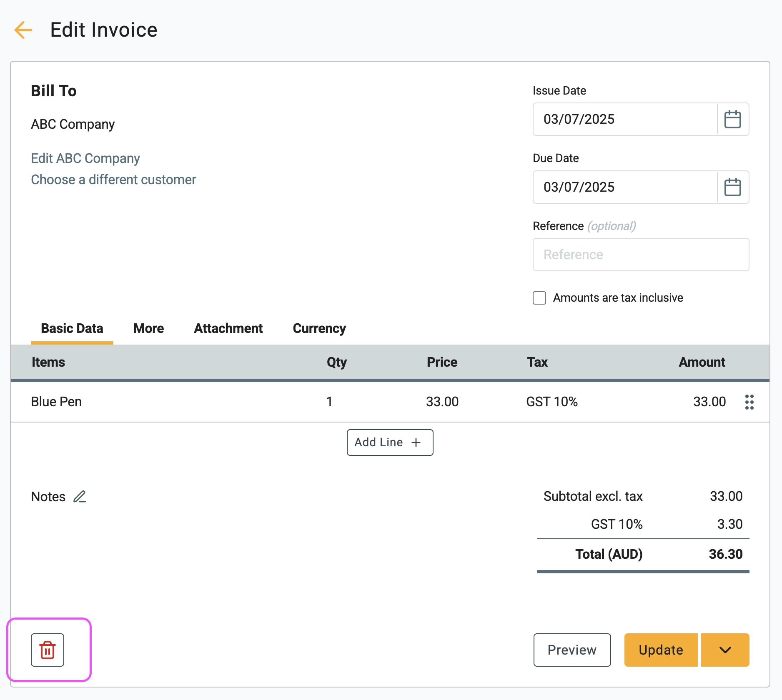Click the ABC Company customer name
The image size is (782, 700).
pyautogui.click(x=73, y=124)
